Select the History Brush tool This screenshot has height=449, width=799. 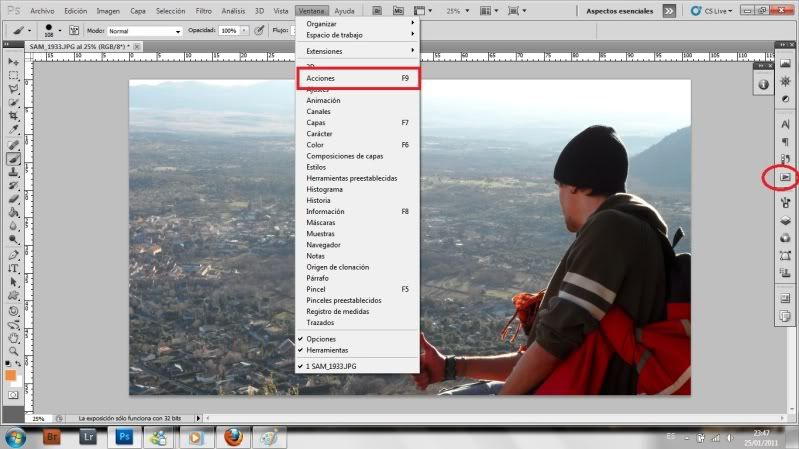[x=13, y=186]
